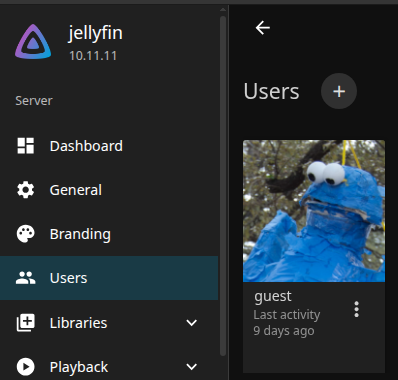This screenshot has width=398, height=380.
Task: Open the Dashboard menu label
Action: 86,146
